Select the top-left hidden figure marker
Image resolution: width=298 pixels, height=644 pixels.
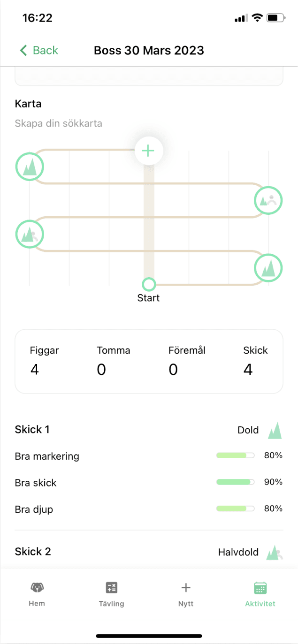point(30,166)
